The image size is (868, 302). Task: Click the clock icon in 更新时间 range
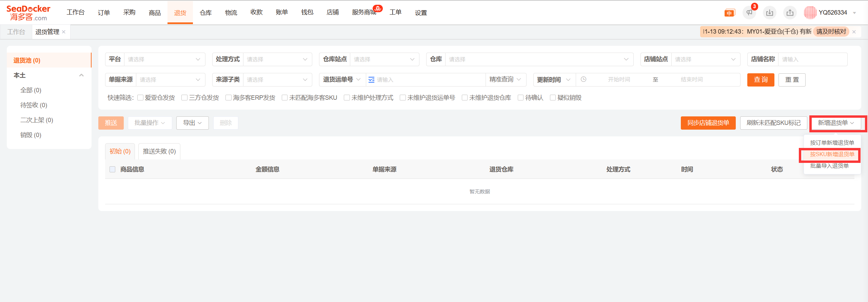(x=584, y=79)
